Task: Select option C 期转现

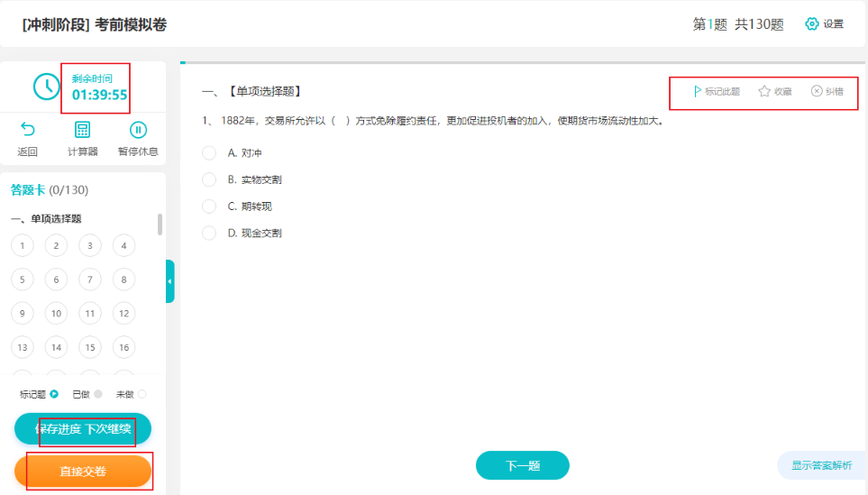Action: coord(209,206)
